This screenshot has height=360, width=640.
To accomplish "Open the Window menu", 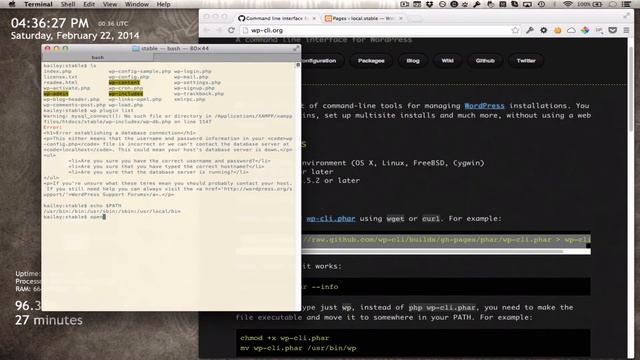I will (x=137, y=4).
